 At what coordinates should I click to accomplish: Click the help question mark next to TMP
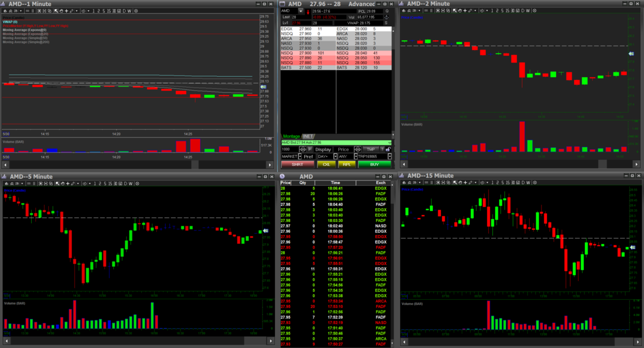coord(382,149)
